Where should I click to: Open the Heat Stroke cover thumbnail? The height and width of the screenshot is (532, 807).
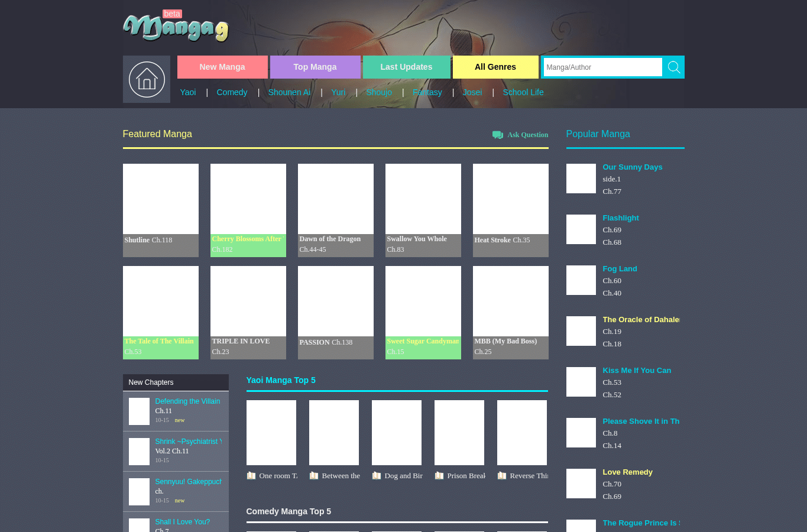[x=511, y=199]
